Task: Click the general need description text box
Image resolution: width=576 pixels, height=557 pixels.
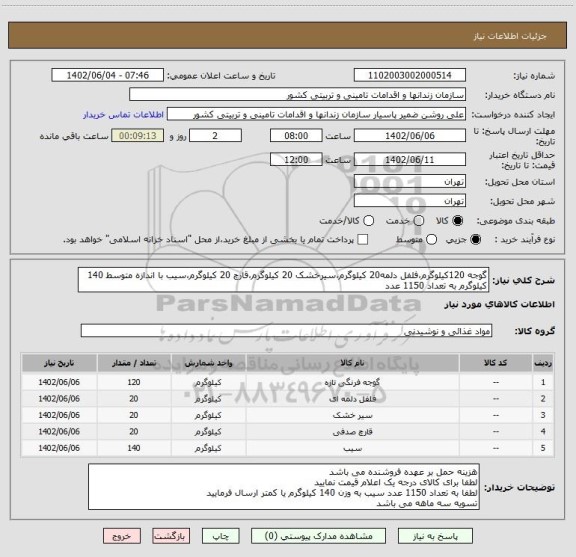Action: (x=284, y=280)
